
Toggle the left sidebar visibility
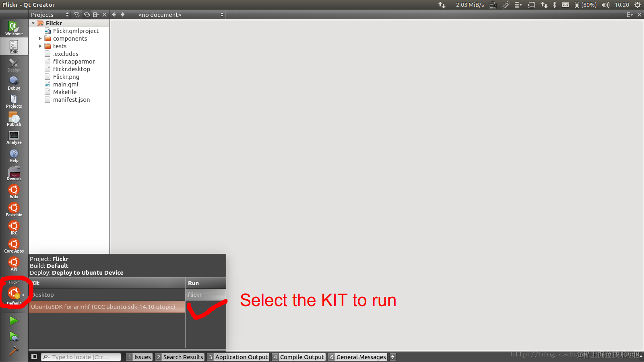(x=34, y=357)
